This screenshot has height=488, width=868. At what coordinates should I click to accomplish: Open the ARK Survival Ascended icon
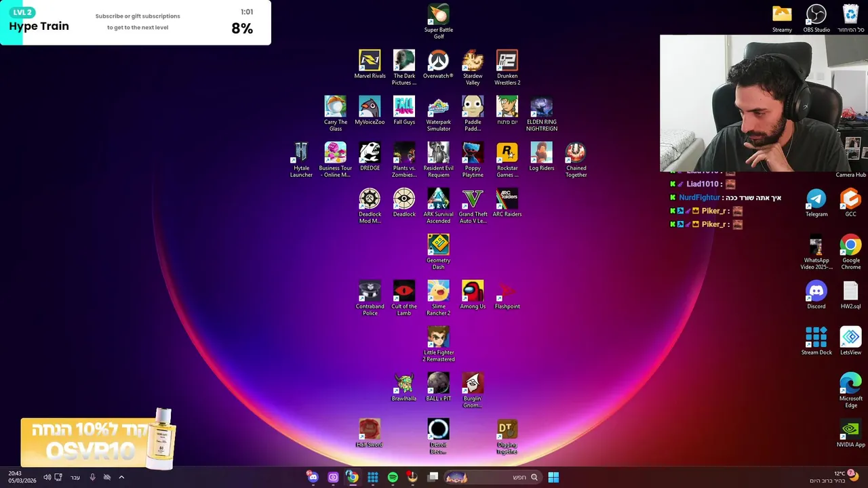click(438, 206)
